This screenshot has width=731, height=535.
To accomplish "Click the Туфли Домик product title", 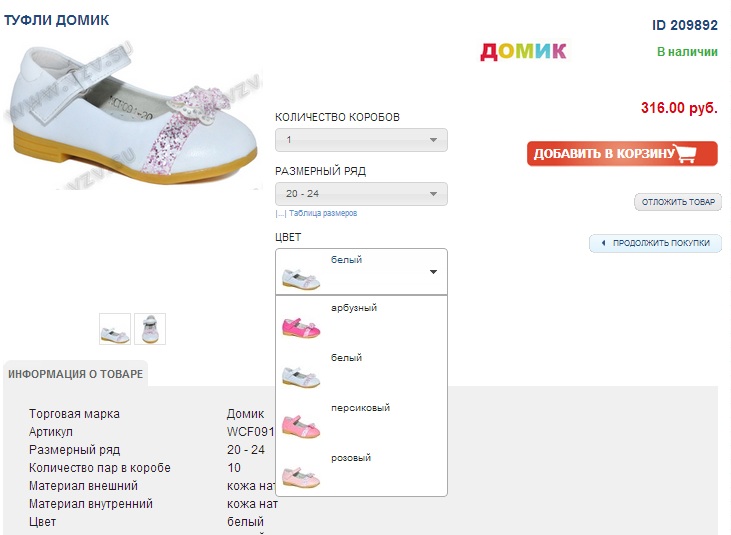I will [56, 20].
